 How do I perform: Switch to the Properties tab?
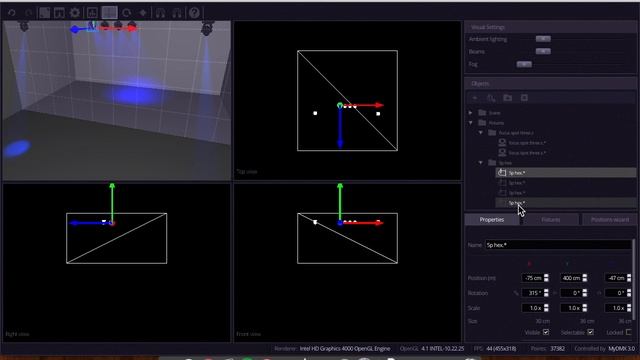pos(492,220)
